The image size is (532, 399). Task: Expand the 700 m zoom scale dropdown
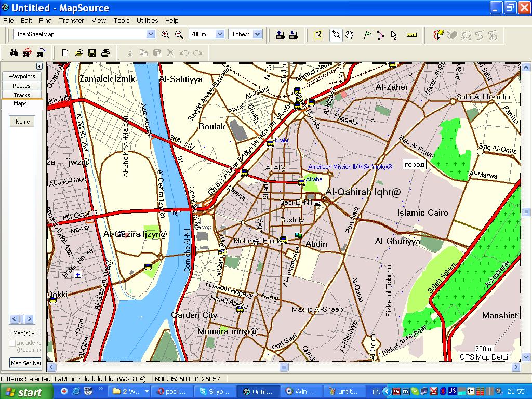[x=220, y=34]
